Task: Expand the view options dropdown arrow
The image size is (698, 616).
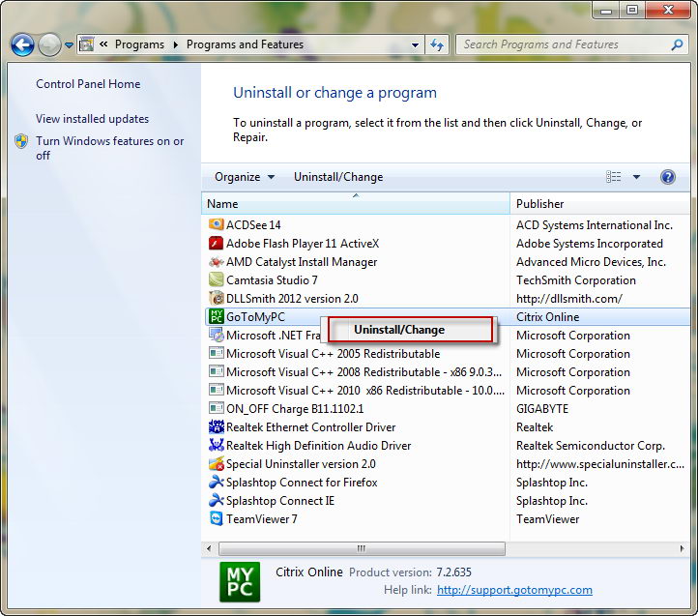Action: (636, 177)
